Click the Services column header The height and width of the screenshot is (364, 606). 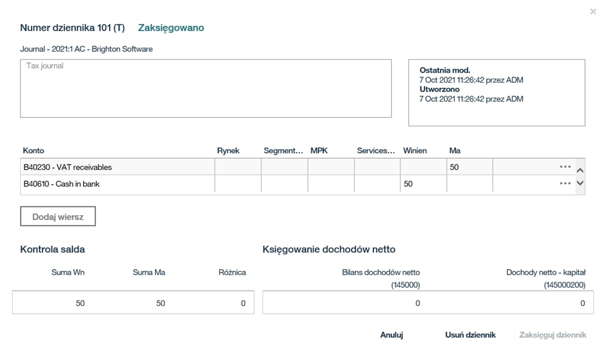pos(376,151)
